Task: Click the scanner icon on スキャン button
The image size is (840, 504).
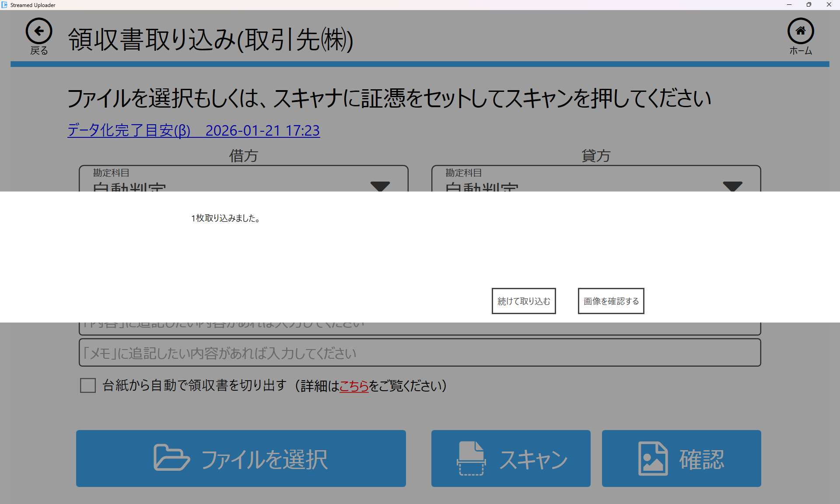Action: click(471, 458)
